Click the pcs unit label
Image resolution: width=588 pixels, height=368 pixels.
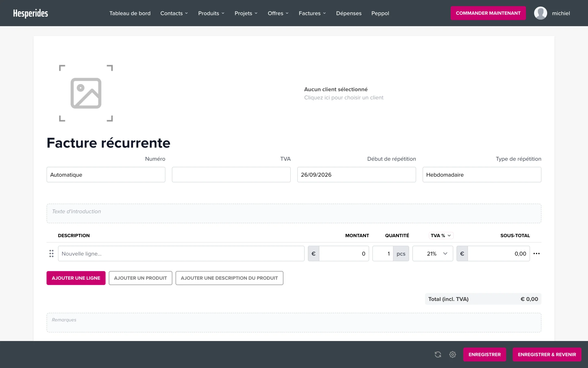(x=401, y=254)
